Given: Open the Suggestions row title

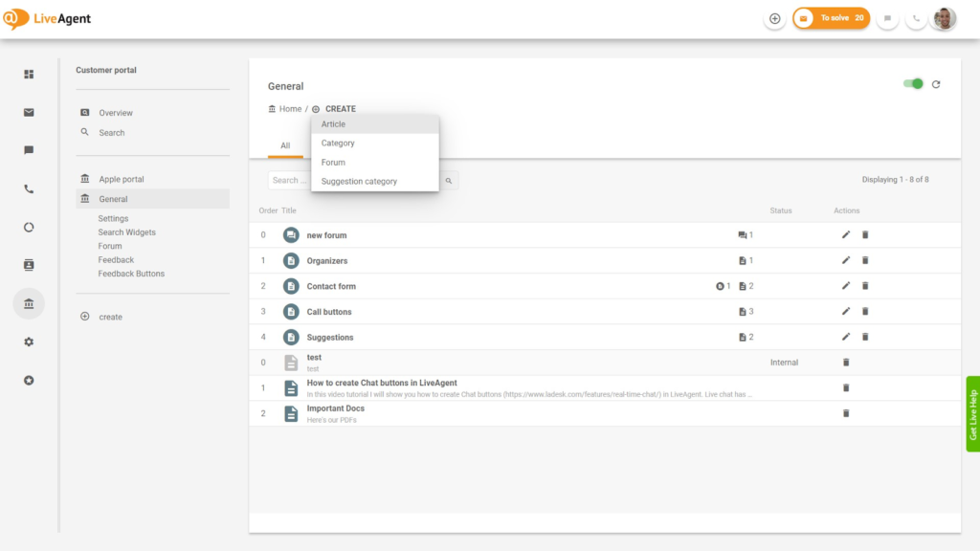Looking at the screenshot, I should coord(330,338).
